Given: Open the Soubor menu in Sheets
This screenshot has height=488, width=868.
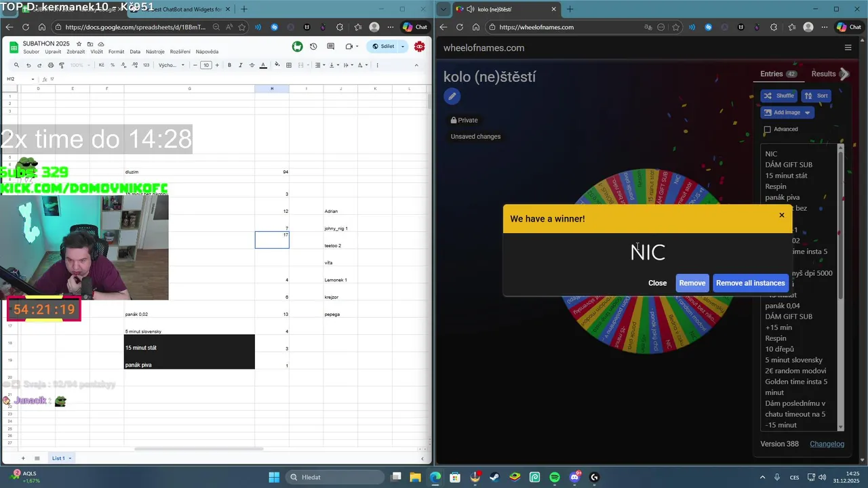Looking at the screenshot, I should (x=31, y=52).
